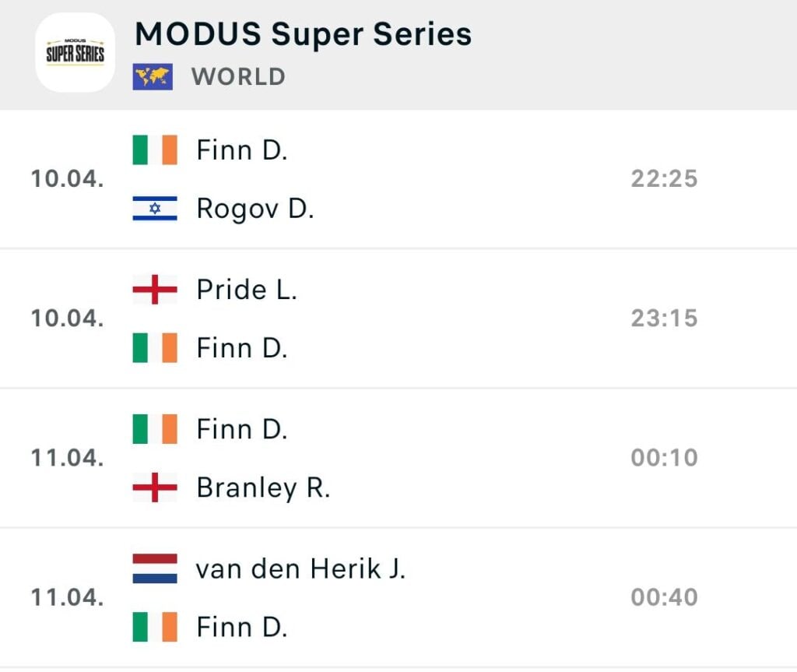Open player Pride L.
Image resolution: width=797 pixels, height=672 pixels.
point(247,290)
